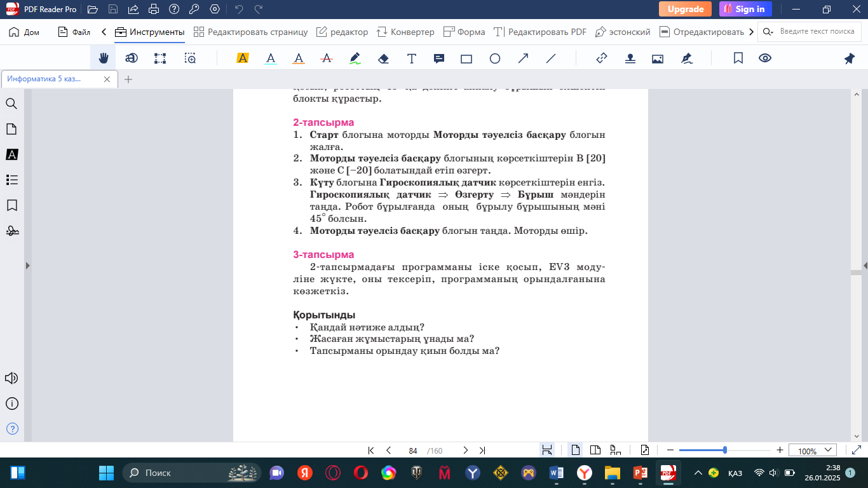Image resolution: width=868 pixels, height=488 pixels.
Task: Select the Circle shape tool
Action: 495,58
